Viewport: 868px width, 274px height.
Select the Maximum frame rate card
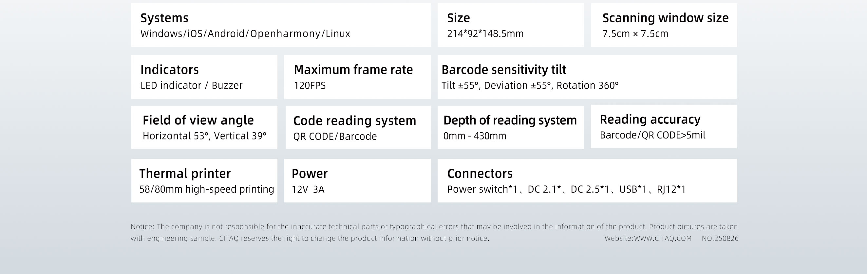[x=357, y=77]
